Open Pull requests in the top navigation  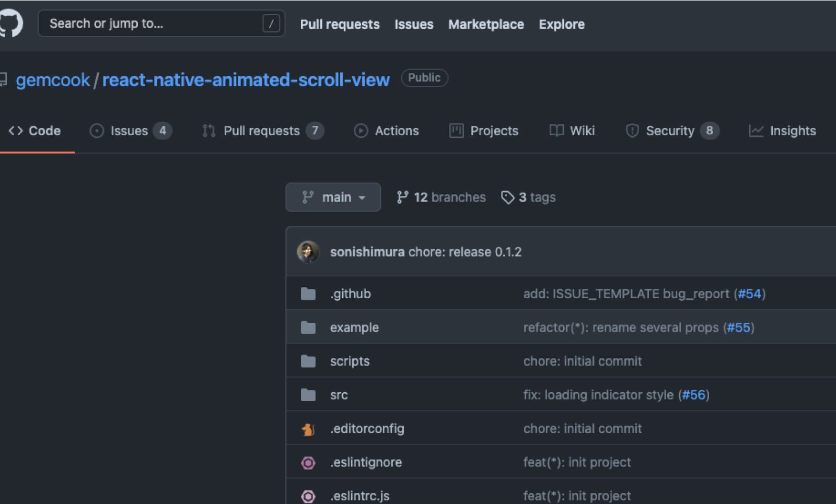click(340, 24)
